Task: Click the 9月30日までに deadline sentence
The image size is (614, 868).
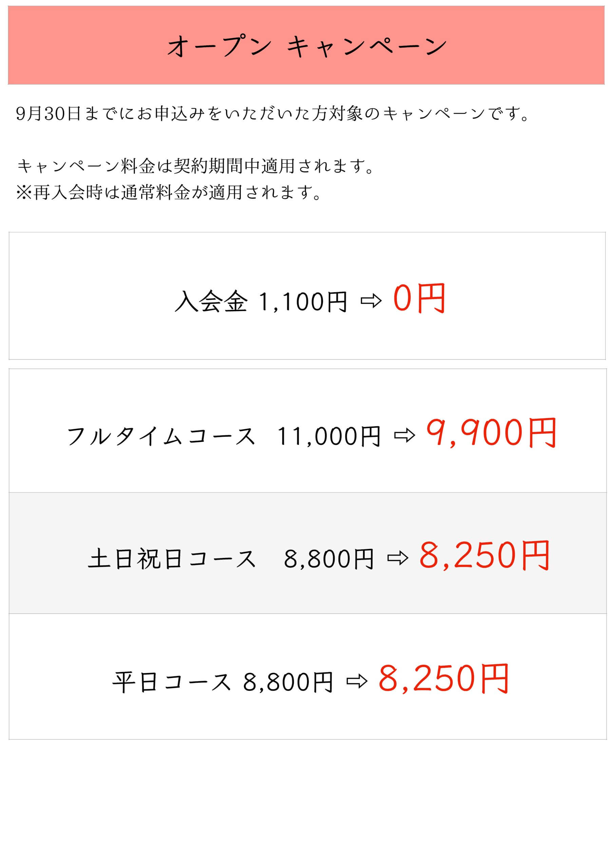Action: click(272, 113)
